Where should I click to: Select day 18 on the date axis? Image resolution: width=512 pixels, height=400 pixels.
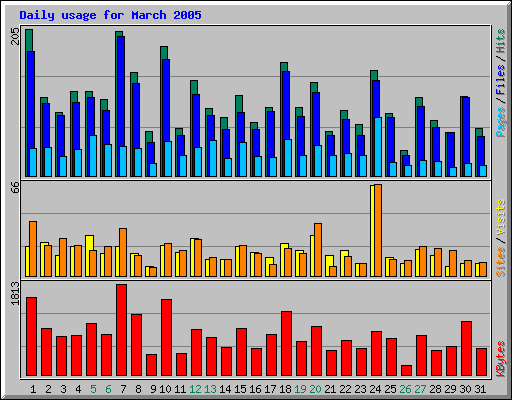[x=285, y=389]
